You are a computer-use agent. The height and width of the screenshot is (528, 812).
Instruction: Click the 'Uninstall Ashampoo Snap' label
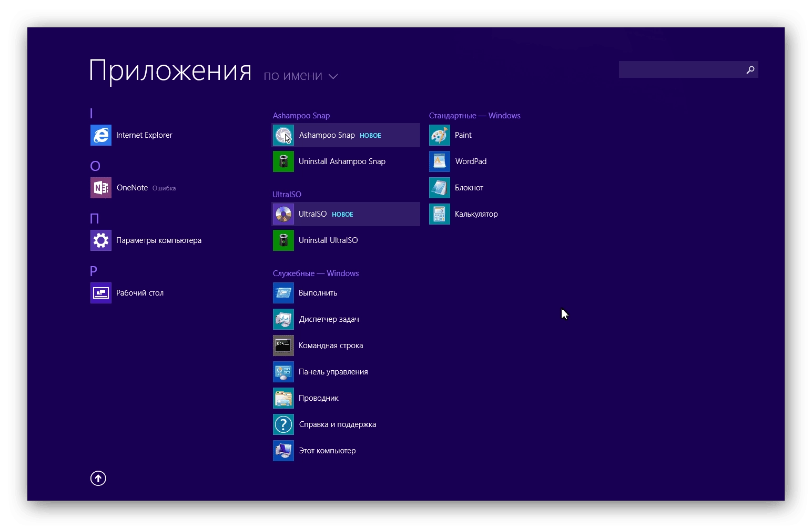pos(342,161)
